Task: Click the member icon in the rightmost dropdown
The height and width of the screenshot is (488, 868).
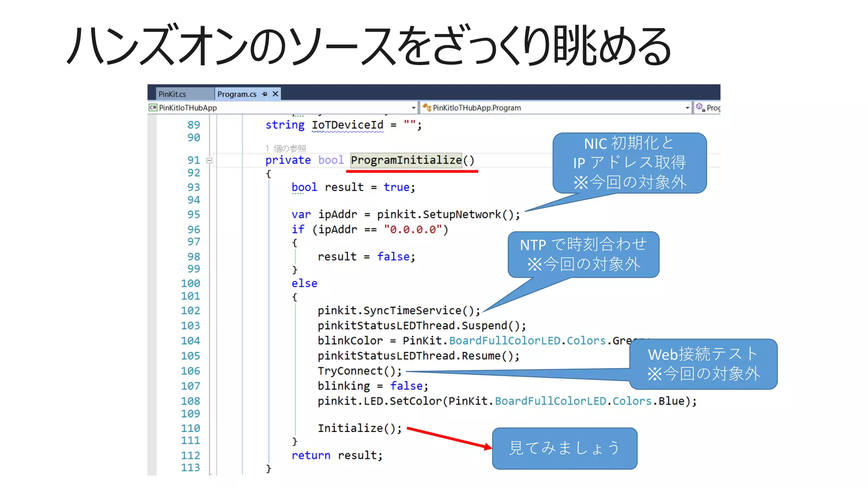Action: (701, 107)
